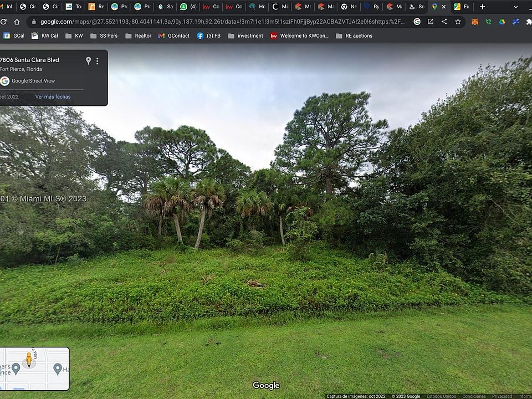Click the Fort Pierce, Florida subtitle
Image resolution: width=532 pixels, height=399 pixels.
coord(21,69)
